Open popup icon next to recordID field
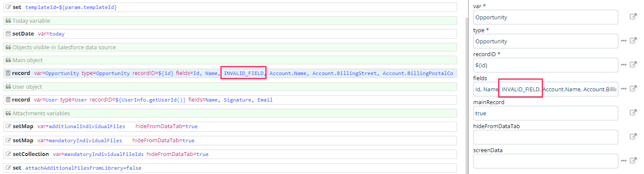Viewport: 644px width, 174px height. pyautogui.click(x=633, y=65)
